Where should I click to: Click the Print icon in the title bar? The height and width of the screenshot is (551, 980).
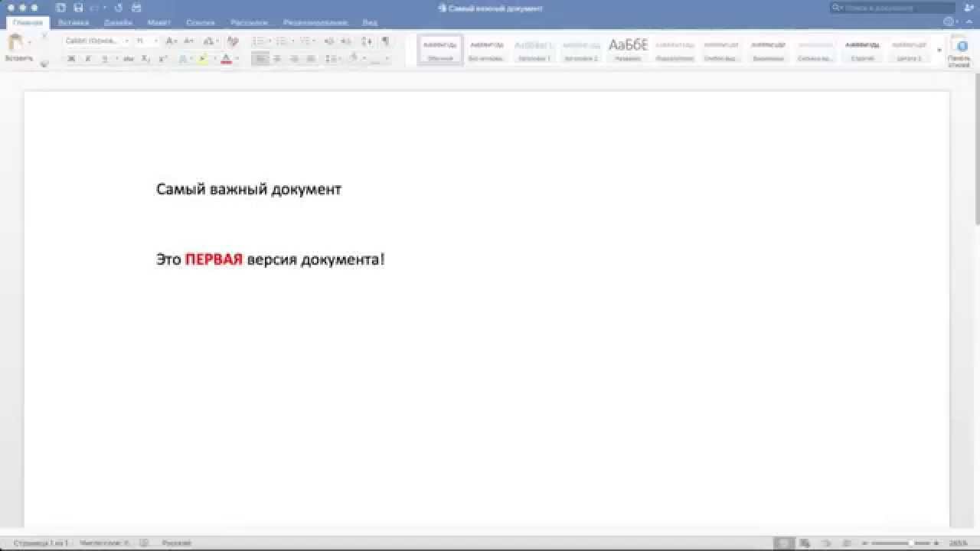click(136, 8)
